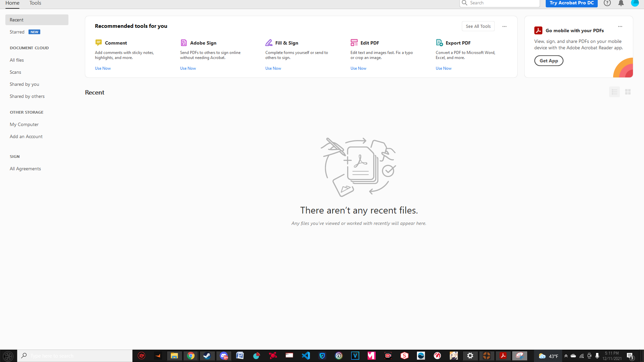Select the Fill & Sign pen icon
This screenshot has height=362, width=644.
click(x=269, y=43)
